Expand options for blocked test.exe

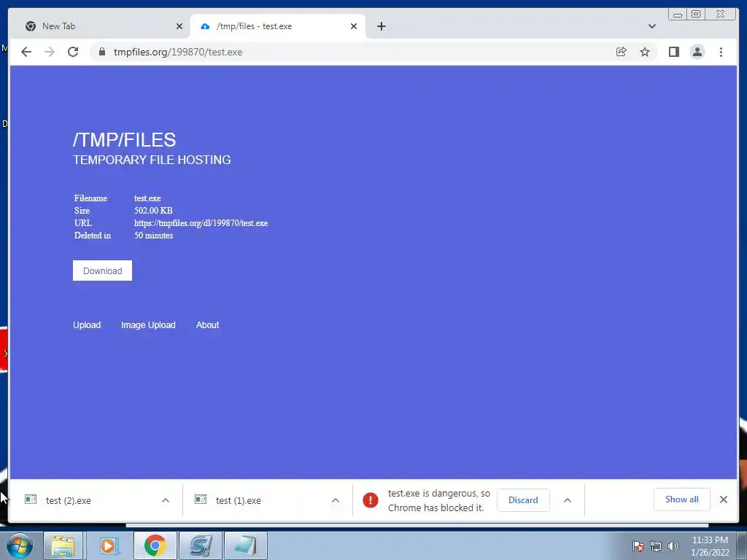(x=568, y=500)
